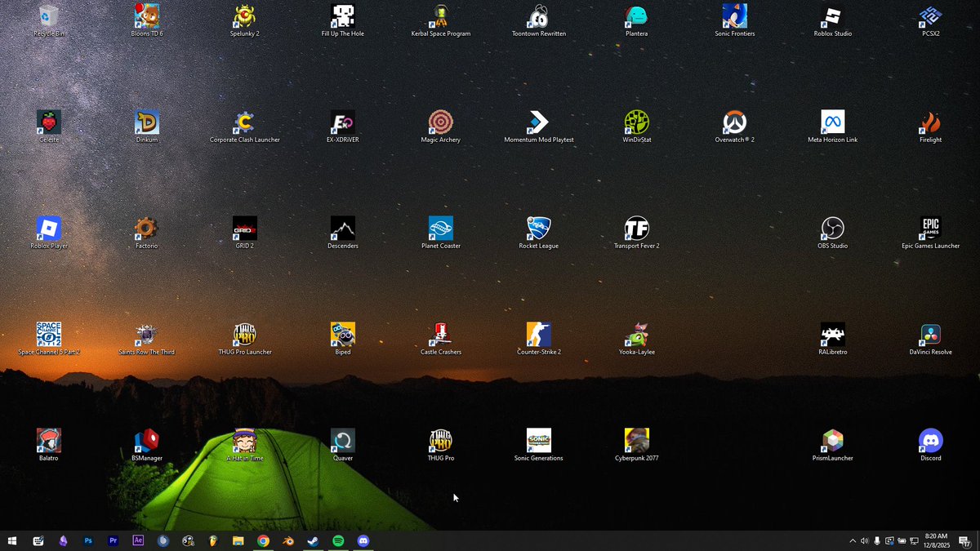Screen dimensions: 980x551
Task: Click the PCSX2 emulator shortcut
Action: coord(931,20)
